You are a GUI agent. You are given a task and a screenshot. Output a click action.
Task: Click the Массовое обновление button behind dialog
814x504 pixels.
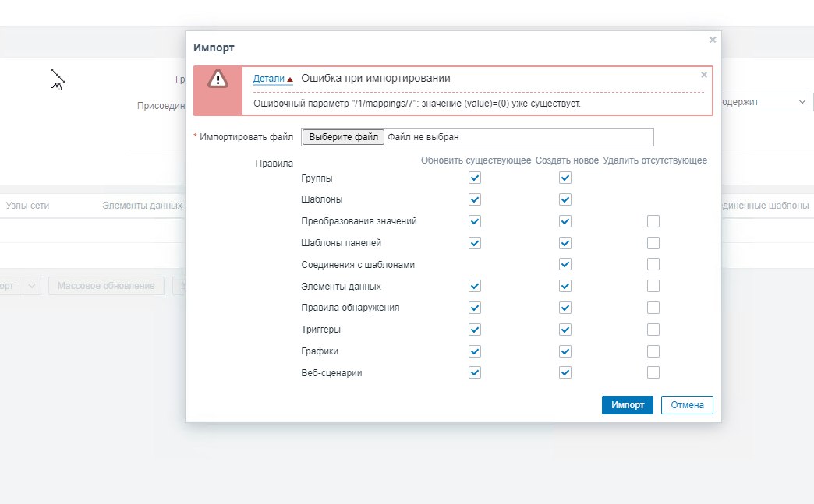tap(106, 286)
